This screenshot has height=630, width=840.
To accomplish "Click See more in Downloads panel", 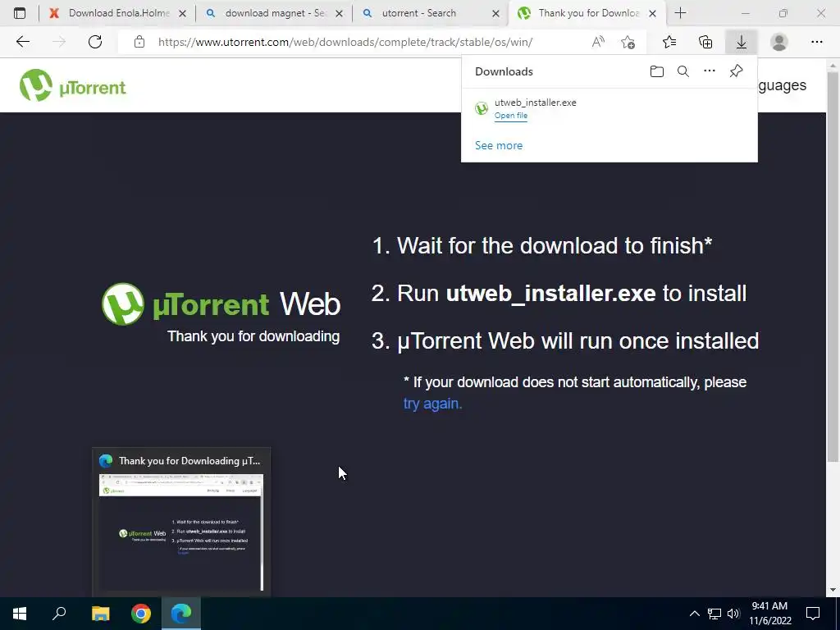I will [499, 145].
